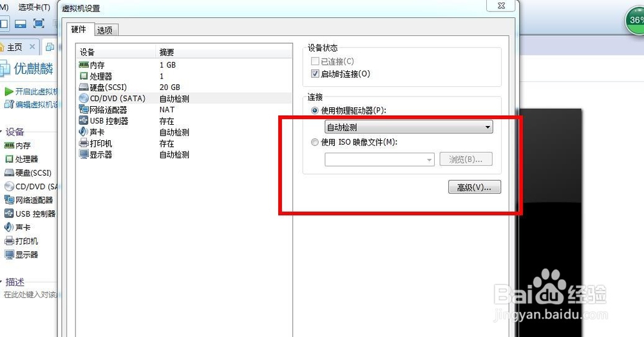Screen dimensions: 644x337
Task: Click the 声卡 icon in main window sidebar
Action: click(9, 227)
